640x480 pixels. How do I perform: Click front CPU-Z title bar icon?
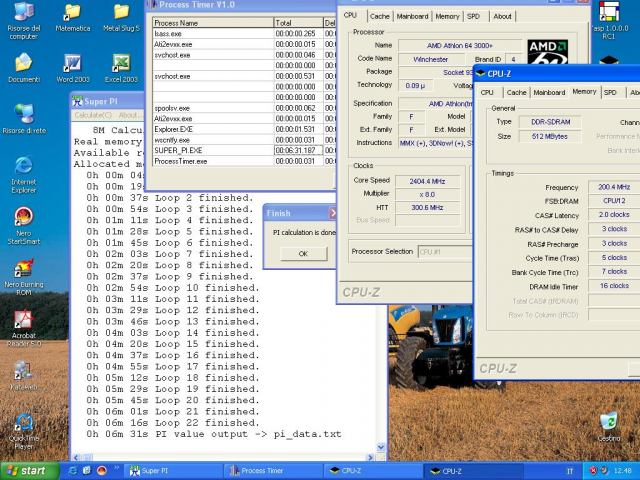[x=480, y=73]
